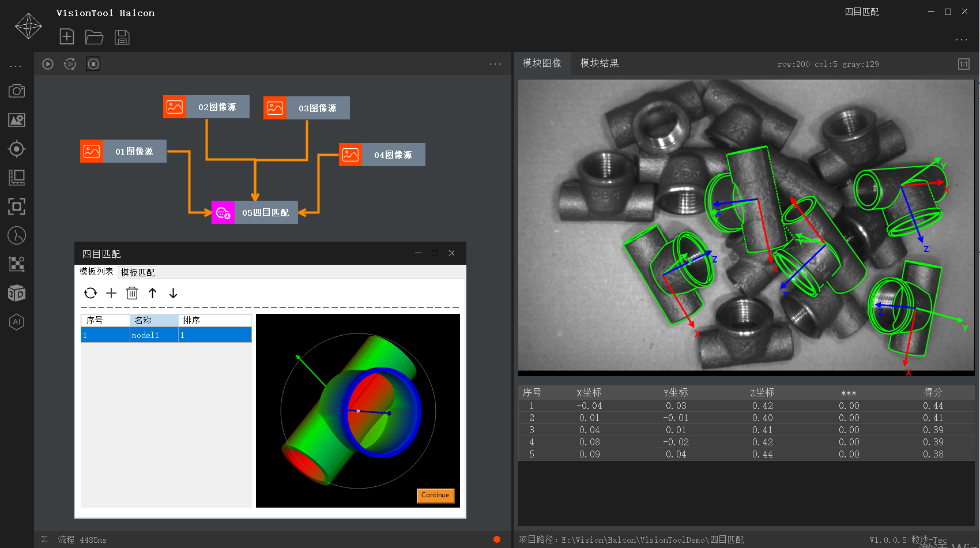Maximize the 四目匹配 dialog
Image resolution: width=980 pixels, height=548 pixels.
pyautogui.click(x=435, y=253)
